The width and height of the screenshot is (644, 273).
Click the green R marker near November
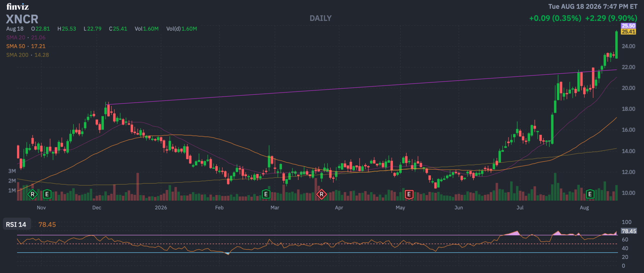[x=32, y=194]
